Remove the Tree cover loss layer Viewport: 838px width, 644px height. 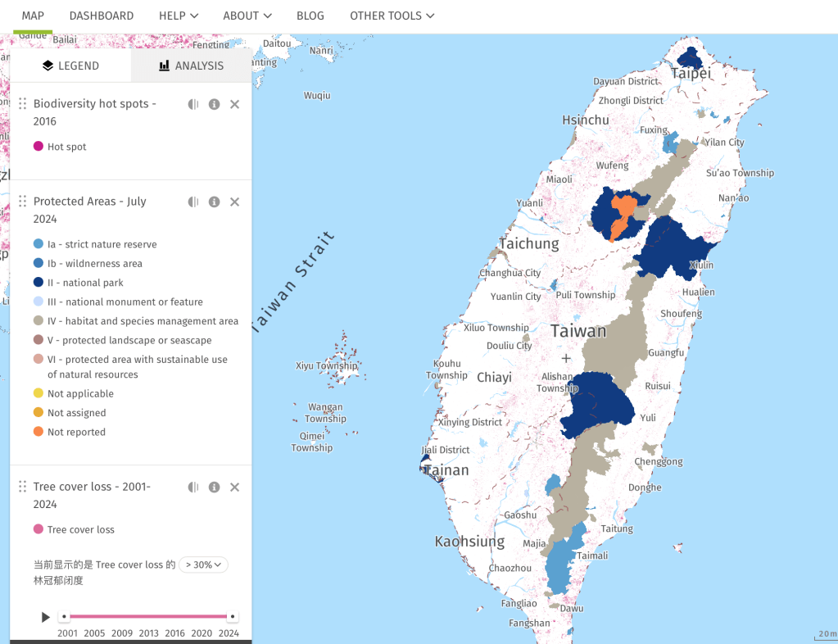coord(234,487)
